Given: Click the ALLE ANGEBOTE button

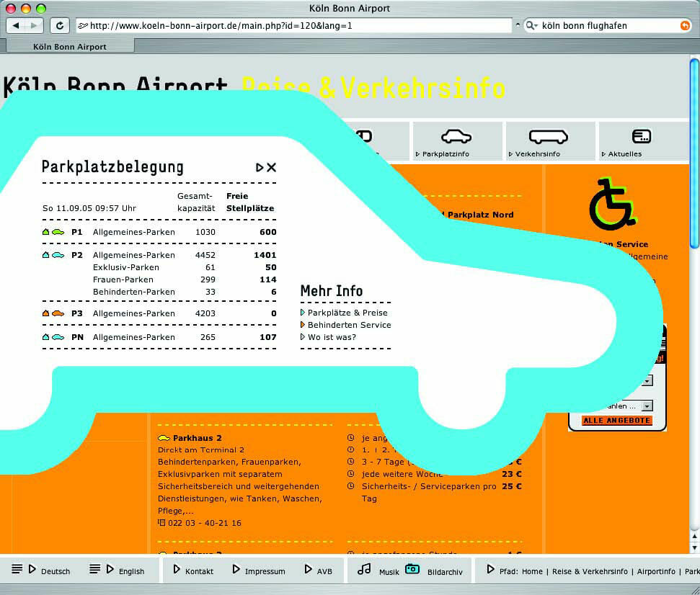Looking at the screenshot, I should [x=616, y=419].
